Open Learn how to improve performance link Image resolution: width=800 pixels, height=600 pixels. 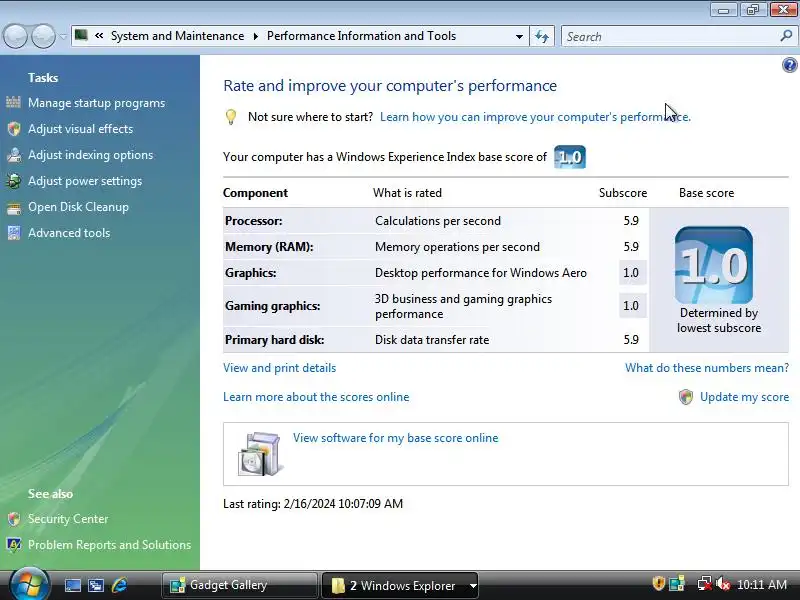tap(535, 117)
